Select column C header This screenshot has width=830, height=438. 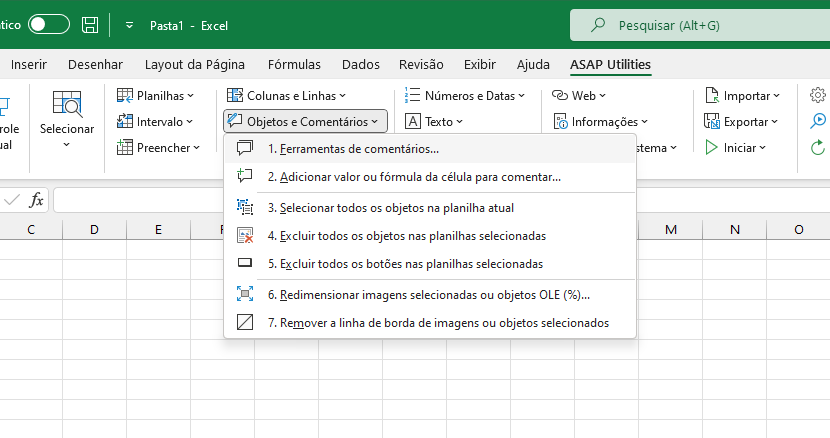[31, 229]
